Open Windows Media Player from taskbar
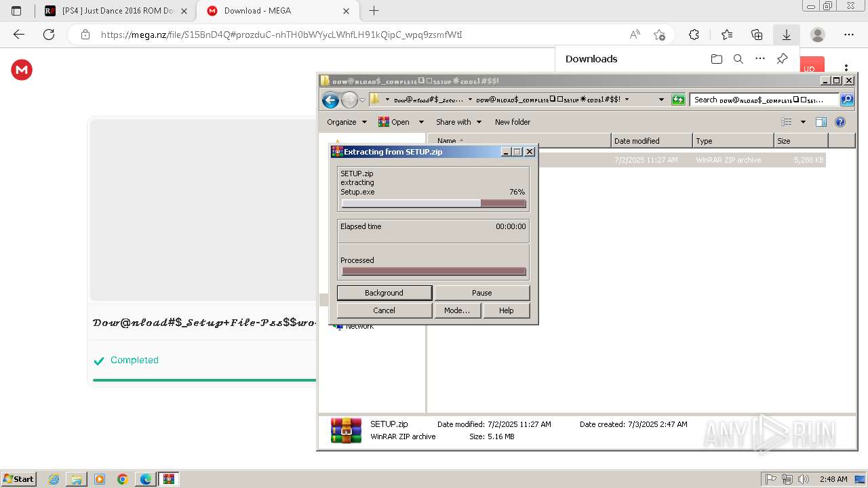This screenshot has width=868, height=488. coord(100,479)
